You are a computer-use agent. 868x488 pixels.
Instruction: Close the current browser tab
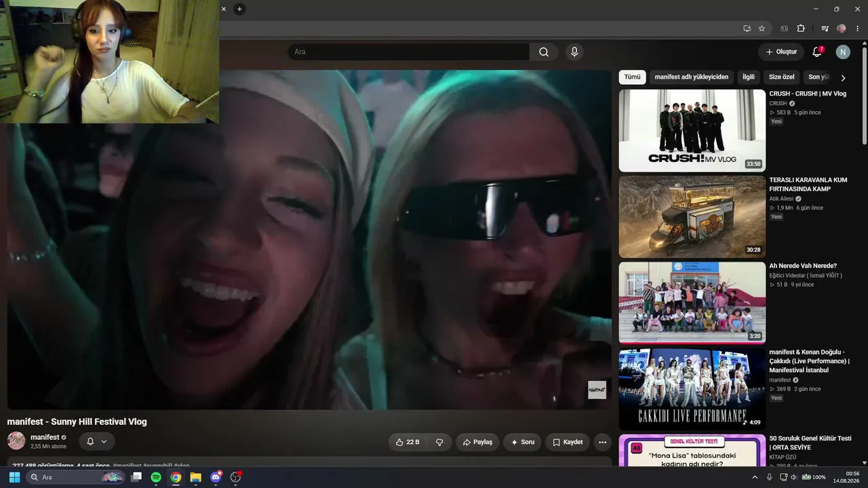tap(224, 9)
